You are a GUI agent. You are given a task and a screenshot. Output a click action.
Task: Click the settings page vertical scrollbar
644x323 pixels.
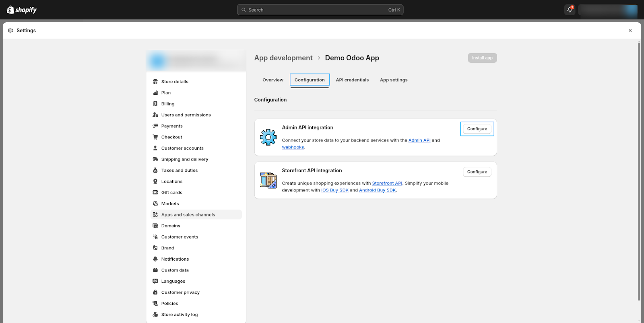tap(639, 171)
